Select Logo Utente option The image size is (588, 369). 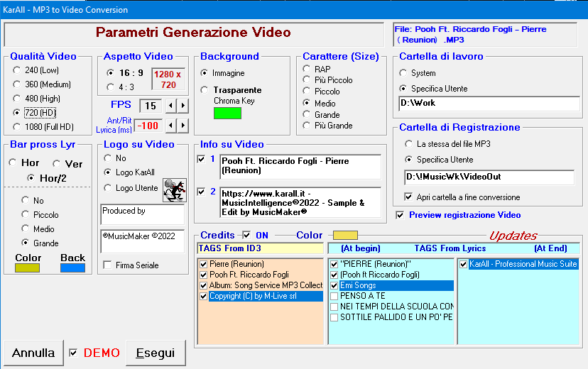[108, 187]
